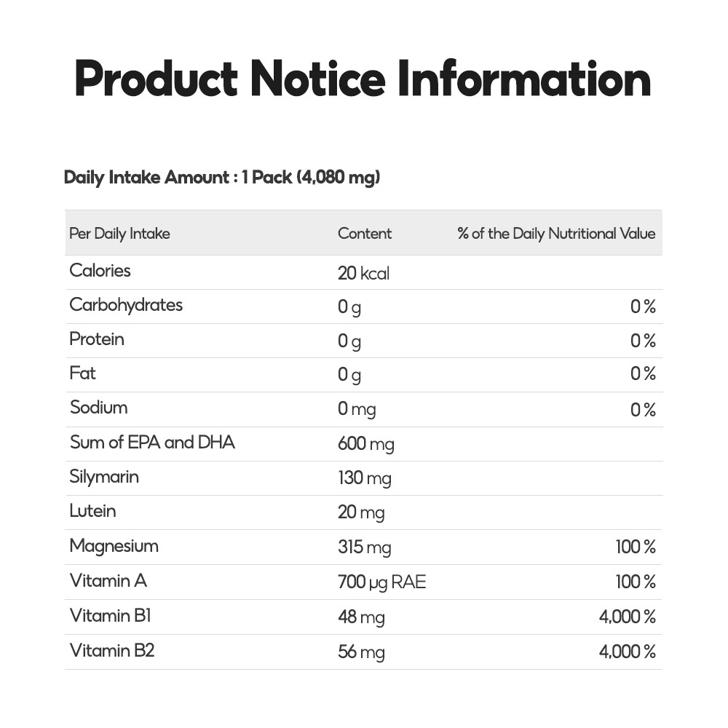
Task: Click the 315 mg magnesium content
Action: [364, 547]
